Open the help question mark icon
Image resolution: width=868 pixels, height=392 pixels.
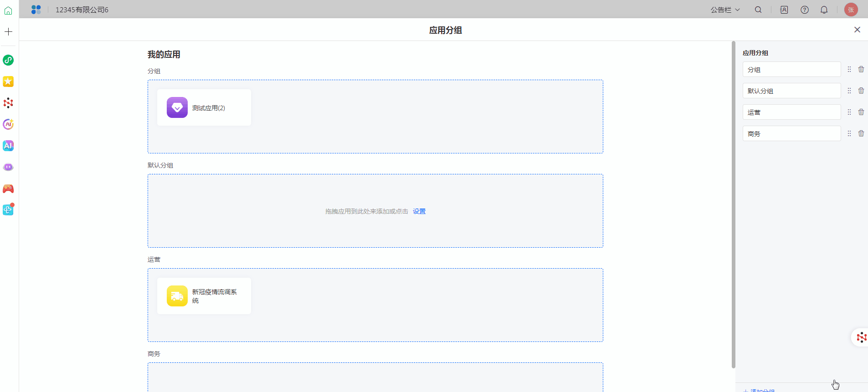click(x=805, y=10)
